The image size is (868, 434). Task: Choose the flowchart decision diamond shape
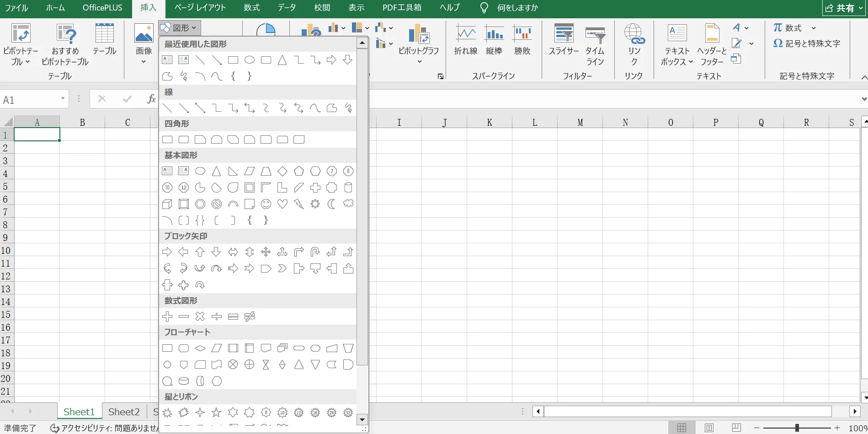pos(200,348)
